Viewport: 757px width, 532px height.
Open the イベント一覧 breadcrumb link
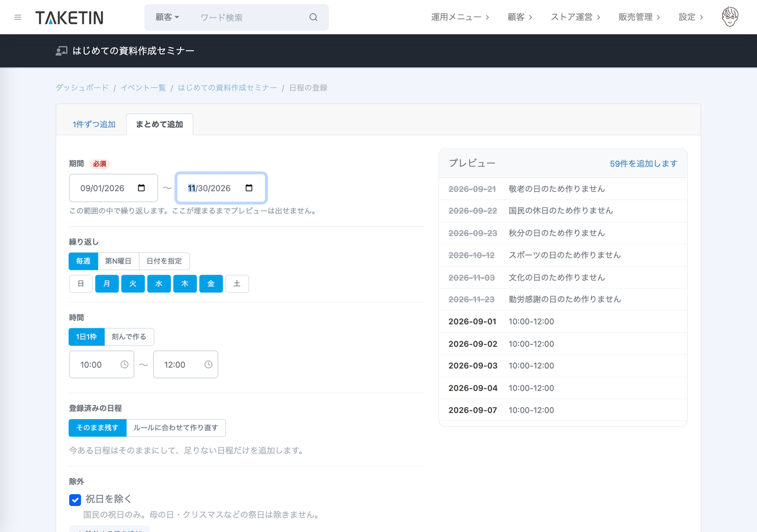click(x=143, y=88)
